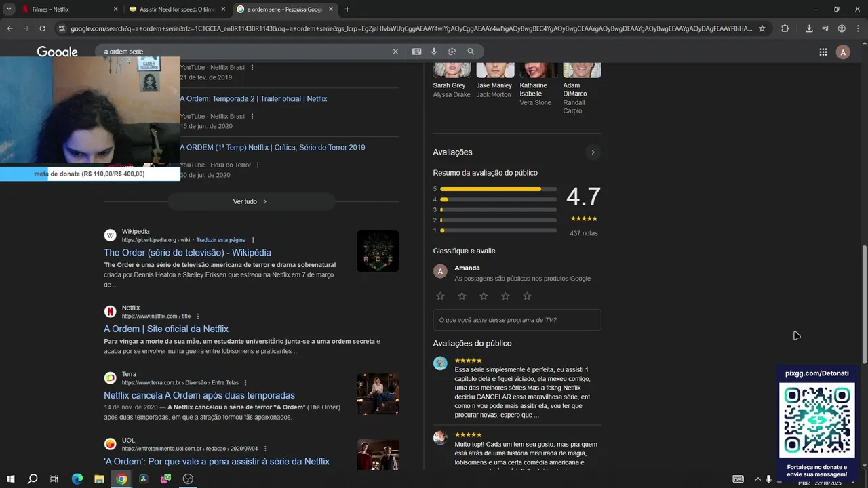This screenshot has height=488, width=868.
Task: Open the Google apps grid
Action: click(823, 52)
